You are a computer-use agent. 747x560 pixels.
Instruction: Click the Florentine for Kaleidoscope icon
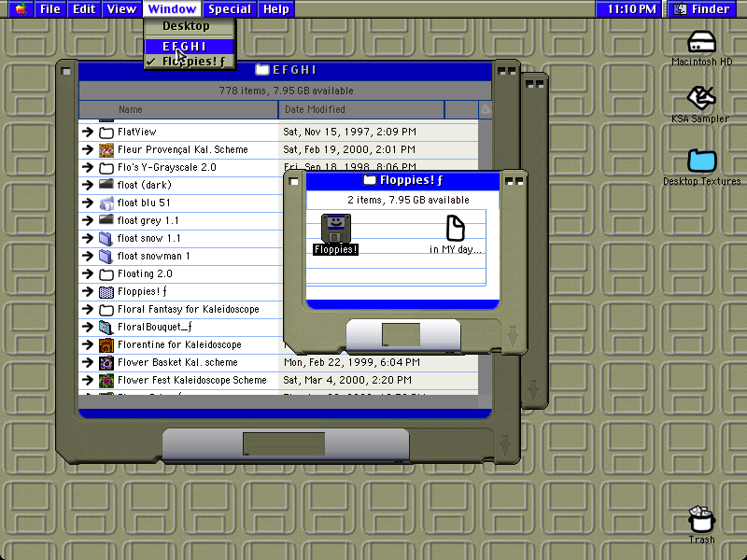(106, 344)
